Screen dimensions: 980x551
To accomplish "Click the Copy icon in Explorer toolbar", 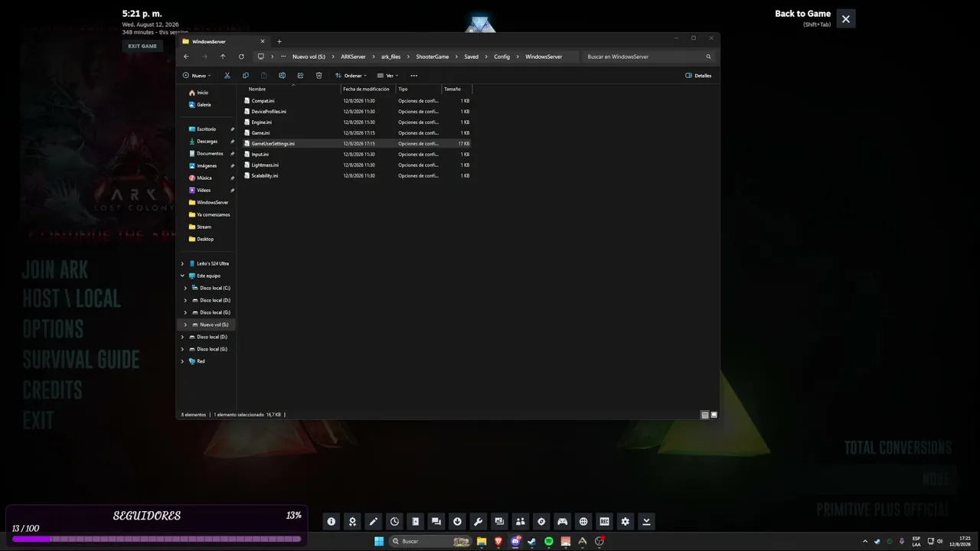I will click(246, 76).
